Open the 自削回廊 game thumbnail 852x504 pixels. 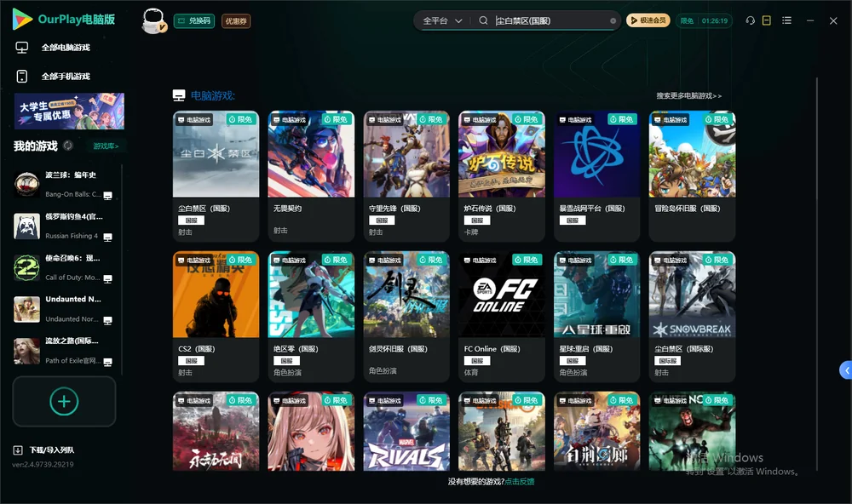[596, 432]
